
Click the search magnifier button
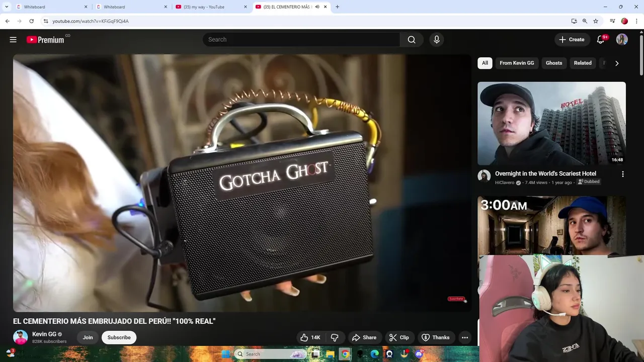tap(412, 40)
